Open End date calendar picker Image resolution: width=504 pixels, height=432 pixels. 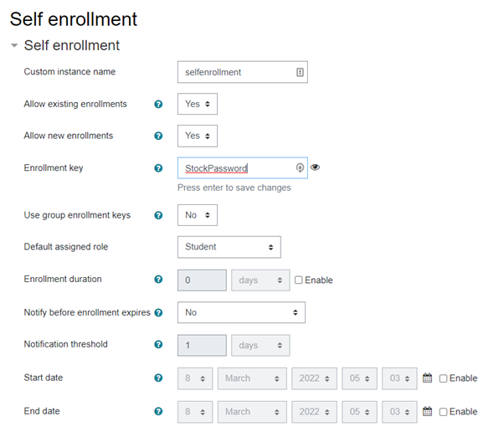coord(427,412)
